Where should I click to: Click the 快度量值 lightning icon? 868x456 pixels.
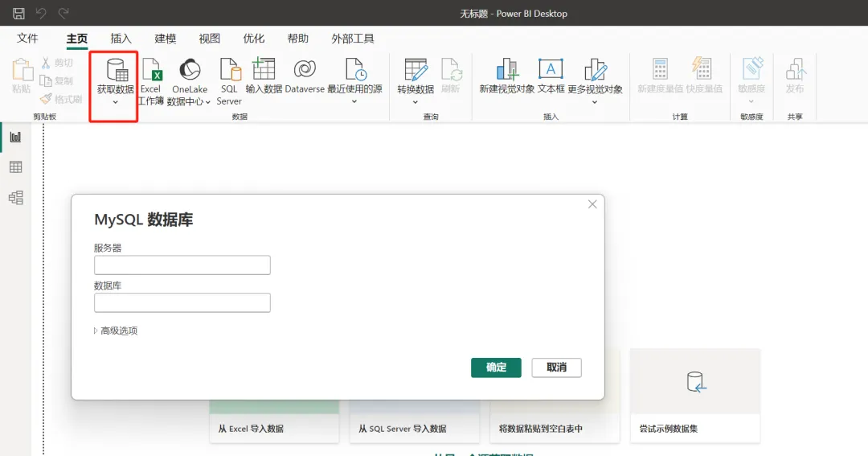[x=702, y=68]
